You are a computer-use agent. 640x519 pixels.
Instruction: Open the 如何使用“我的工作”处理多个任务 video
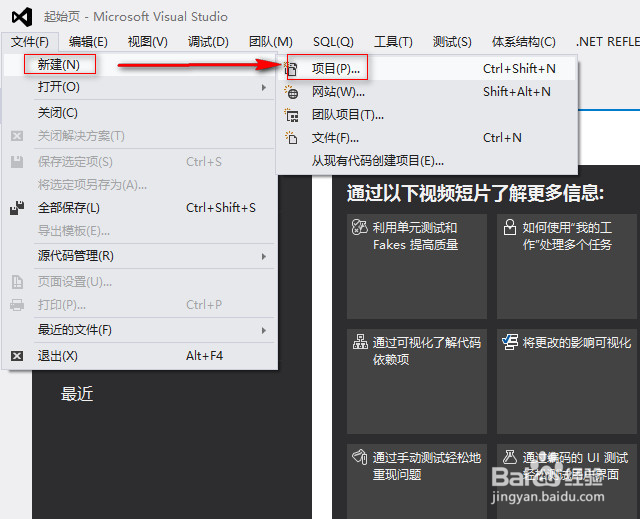coord(567,266)
